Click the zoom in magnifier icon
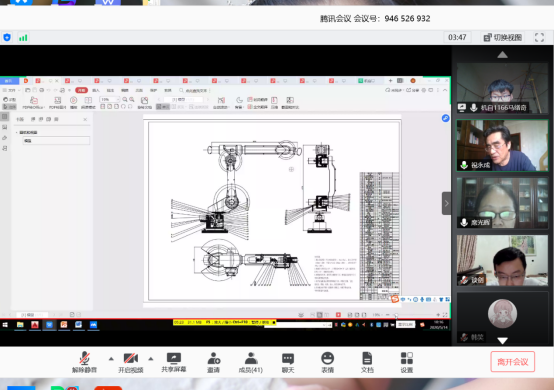 pyautogui.click(x=132, y=100)
